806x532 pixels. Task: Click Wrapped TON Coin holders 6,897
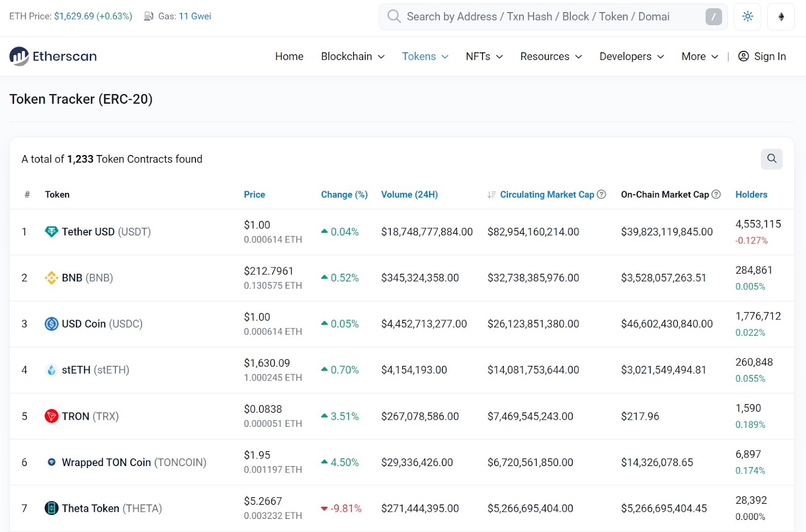tap(748, 454)
